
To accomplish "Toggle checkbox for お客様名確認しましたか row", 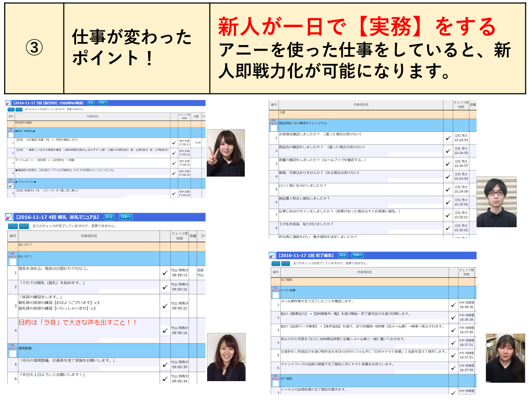I will coord(448,138).
